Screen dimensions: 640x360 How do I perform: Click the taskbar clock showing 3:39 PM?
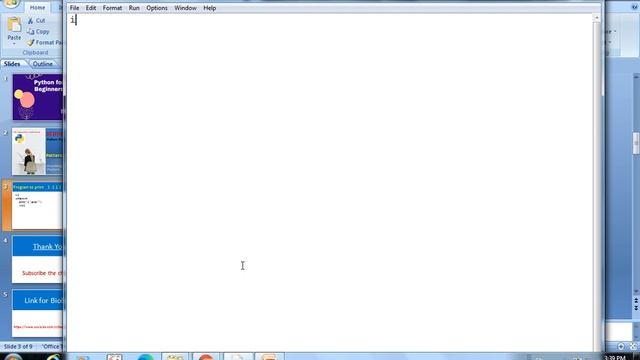click(x=615, y=358)
